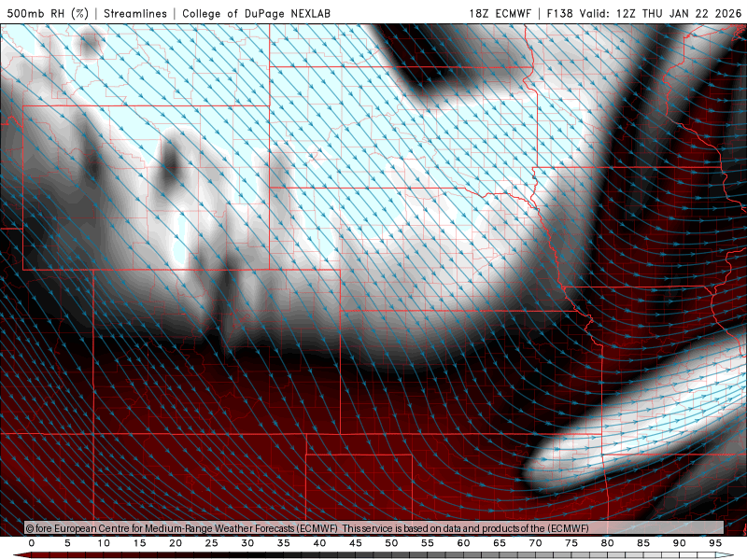
Task: Click the "30" value on the color scale
Action: [247, 543]
